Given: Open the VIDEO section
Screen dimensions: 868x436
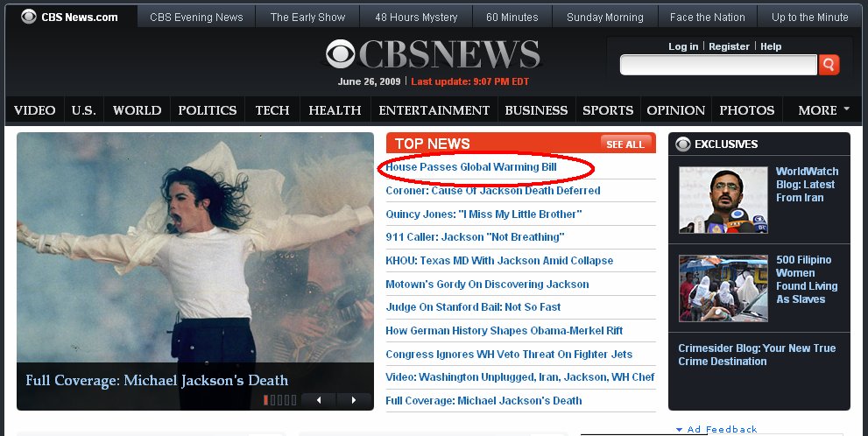Looking at the screenshot, I should (34, 110).
